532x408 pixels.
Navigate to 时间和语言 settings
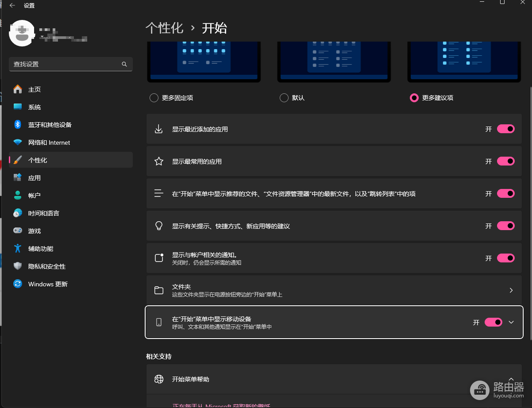click(71, 213)
